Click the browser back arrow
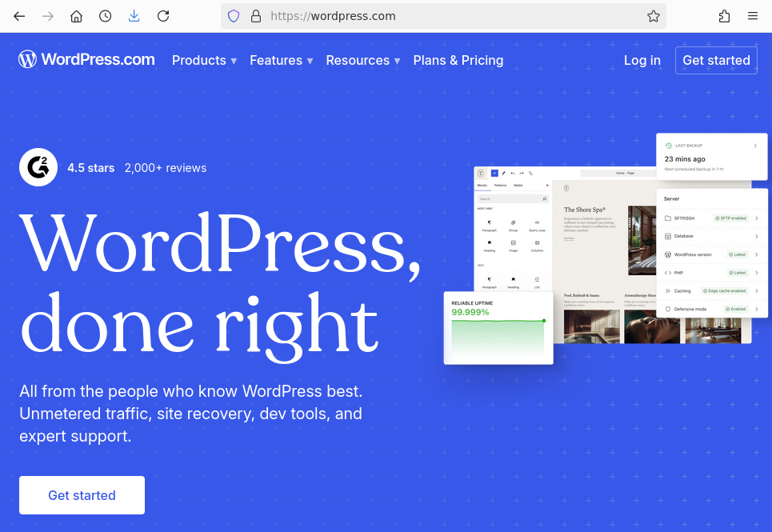Viewport: 772px width, 532px height. pos(19,16)
